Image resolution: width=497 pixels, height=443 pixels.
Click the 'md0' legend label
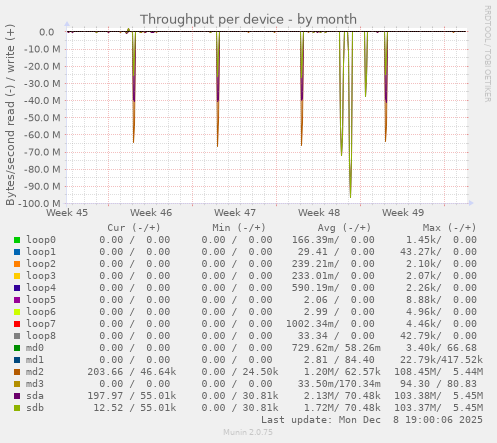click(x=35, y=348)
